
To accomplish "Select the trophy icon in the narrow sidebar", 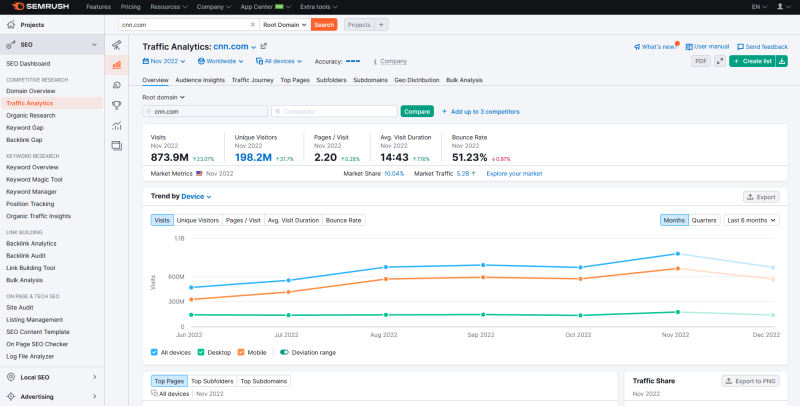I will 116,106.
